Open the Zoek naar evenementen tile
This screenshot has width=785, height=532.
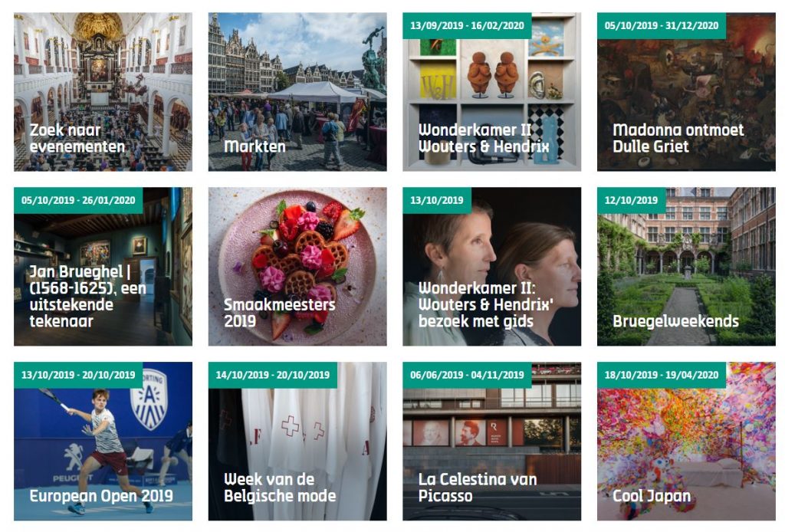[103, 92]
